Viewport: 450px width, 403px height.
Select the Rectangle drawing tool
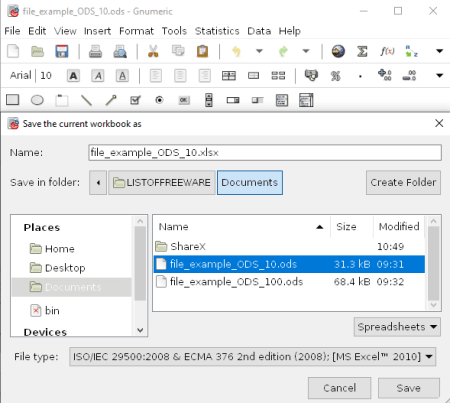pos(13,100)
